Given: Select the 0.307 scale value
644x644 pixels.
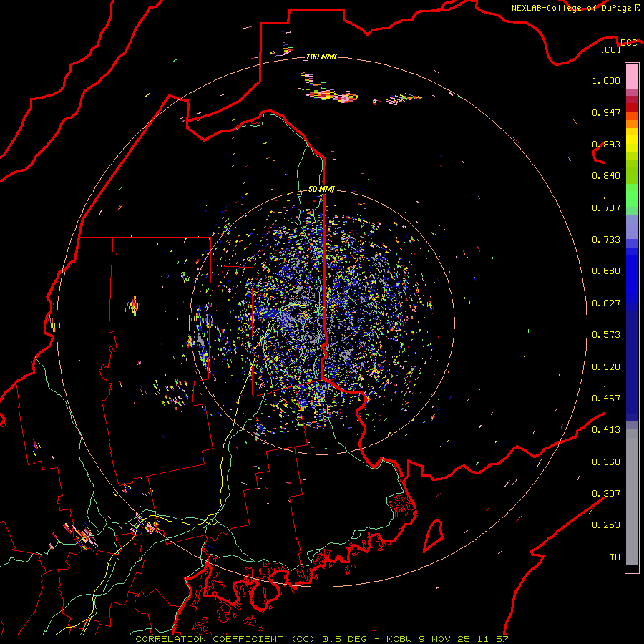Looking at the screenshot, I should 606,494.
